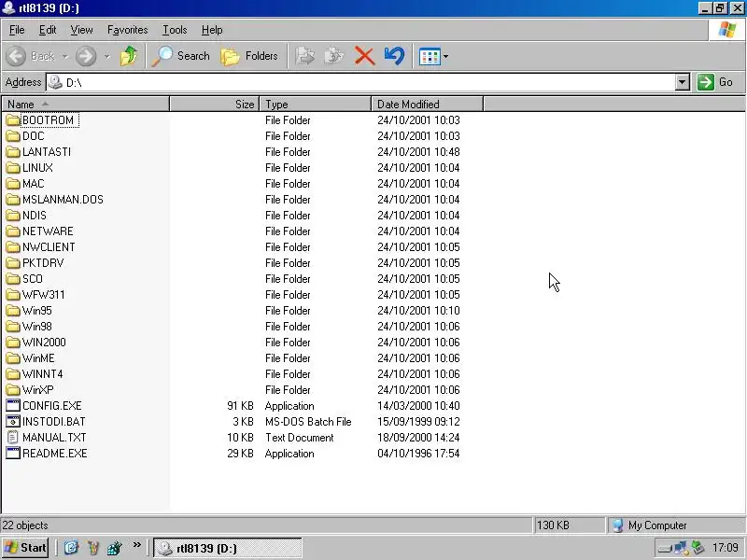Click the Windows flag logo throbber

[x=727, y=30]
